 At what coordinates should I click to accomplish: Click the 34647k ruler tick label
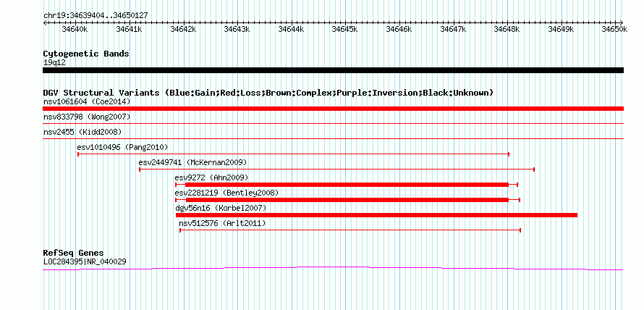click(454, 29)
